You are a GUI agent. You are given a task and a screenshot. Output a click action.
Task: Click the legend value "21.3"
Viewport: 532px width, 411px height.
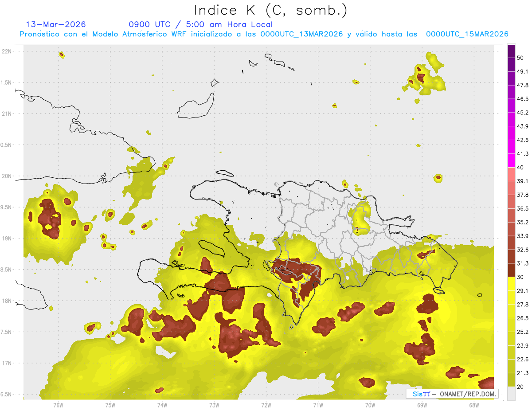click(x=523, y=373)
